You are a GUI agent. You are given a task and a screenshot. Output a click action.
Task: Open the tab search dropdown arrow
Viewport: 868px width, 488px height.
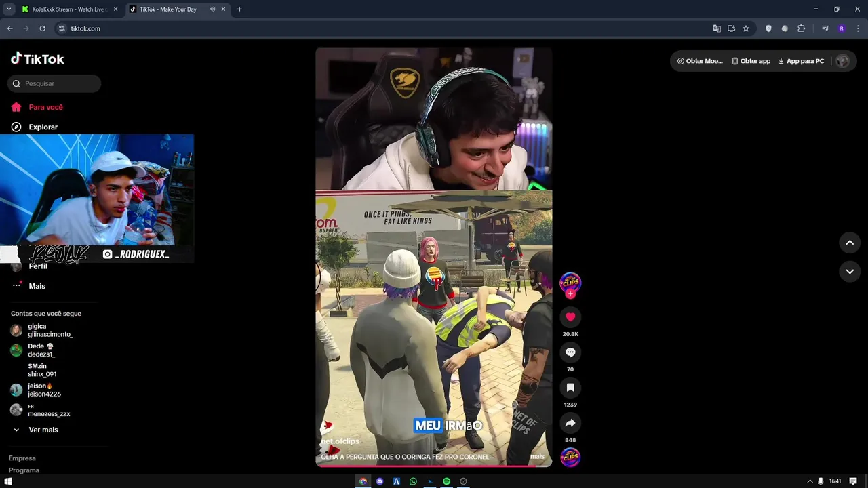point(9,9)
